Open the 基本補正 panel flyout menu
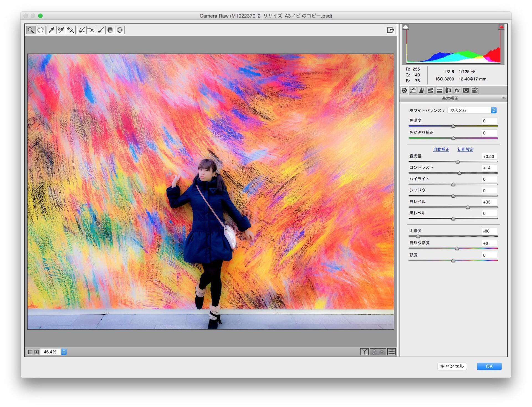The image size is (532, 407). coord(504,98)
